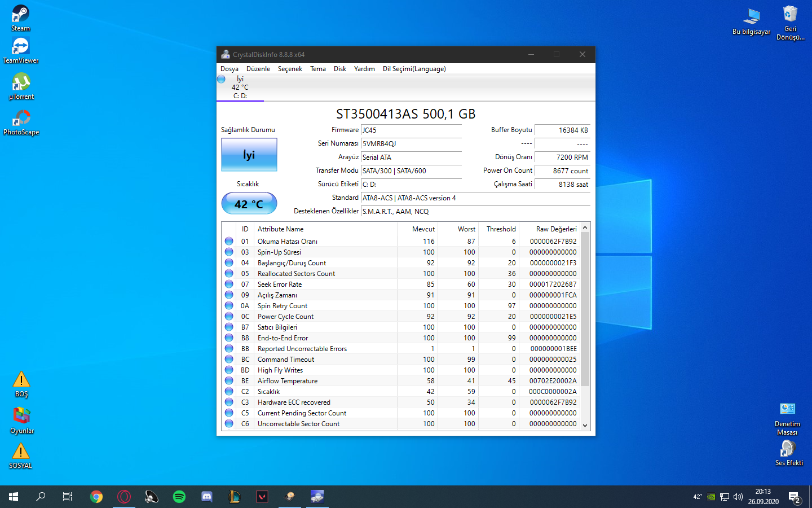Click the Attribute Name column header
812x508 pixels.
pyautogui.click(x=325, y=229)
